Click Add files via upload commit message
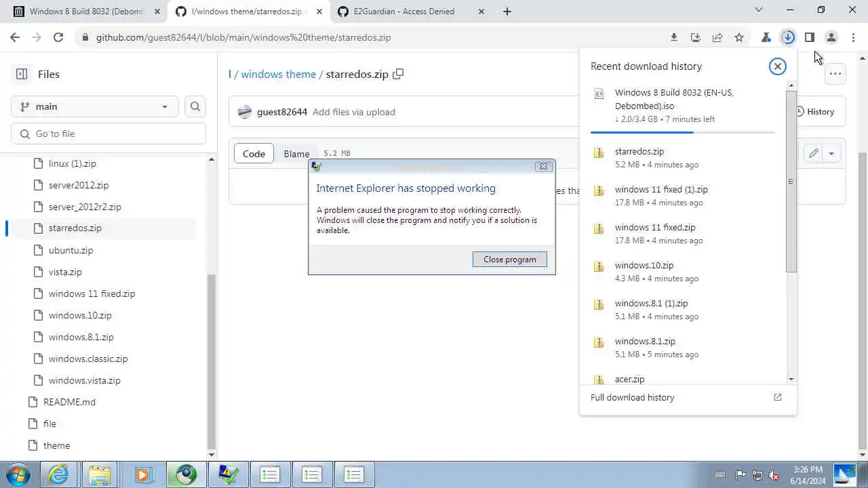868x488 pixels. pos(354,112)
